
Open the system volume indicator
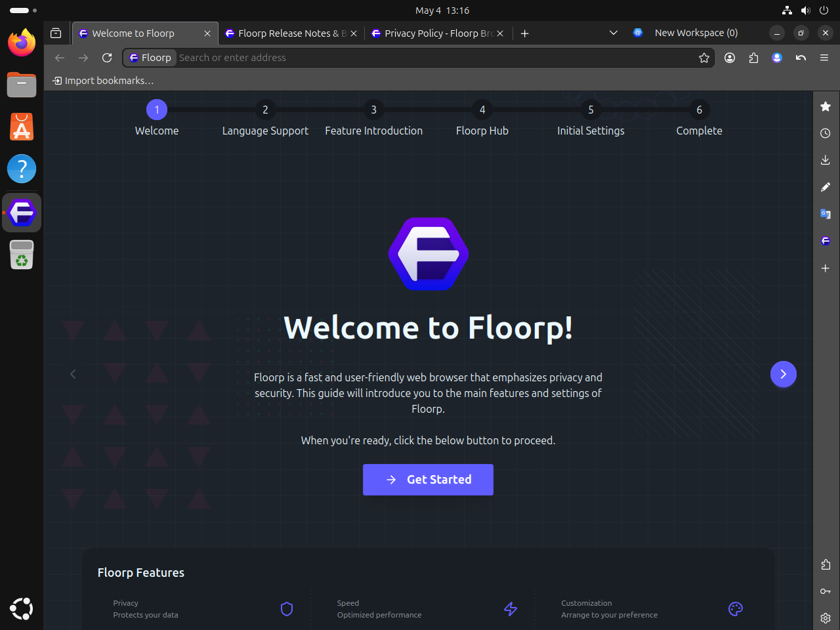coord(806,10)
